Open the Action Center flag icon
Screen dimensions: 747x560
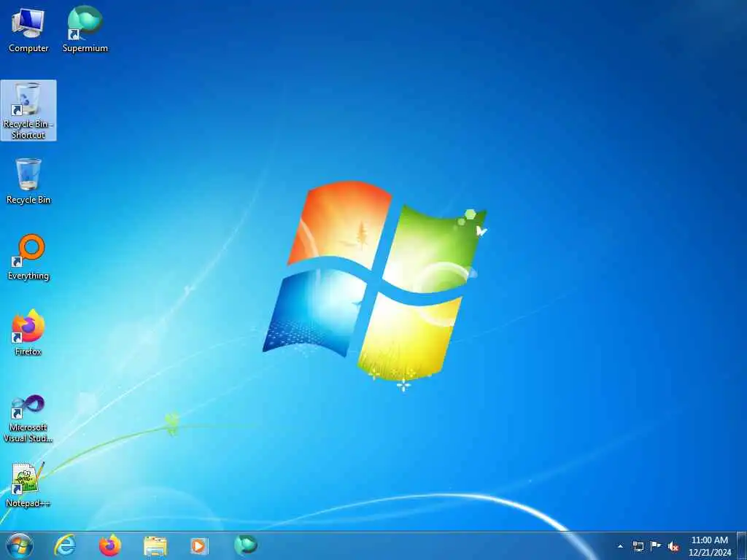[656, 546]
